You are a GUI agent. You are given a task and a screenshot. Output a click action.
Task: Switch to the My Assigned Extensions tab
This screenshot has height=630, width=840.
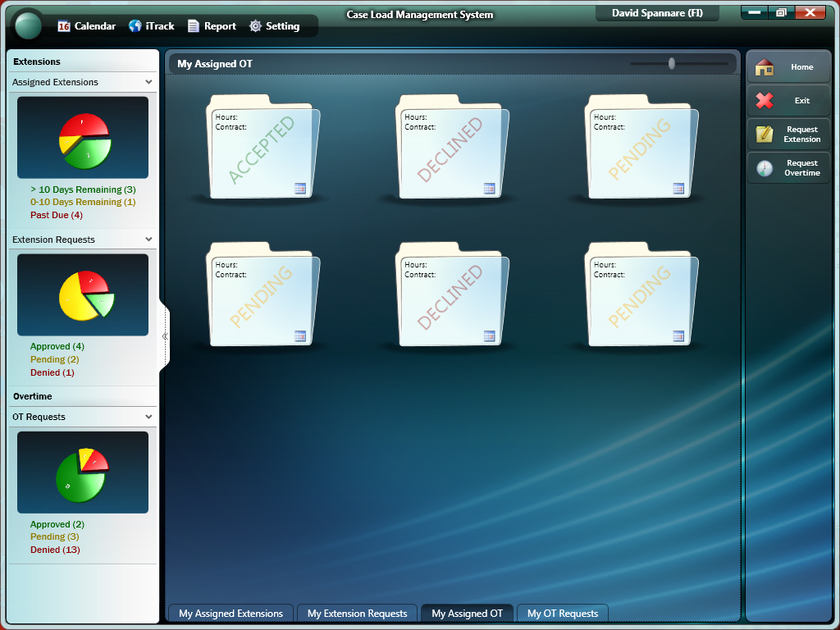click(231, 614)
